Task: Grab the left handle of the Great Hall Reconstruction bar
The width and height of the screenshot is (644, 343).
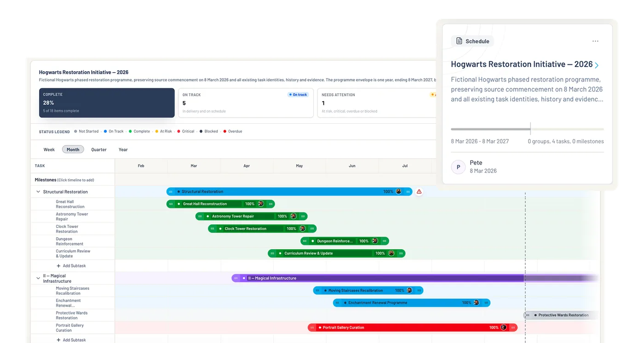Action: pyautogui.click(x=171, y=204)
